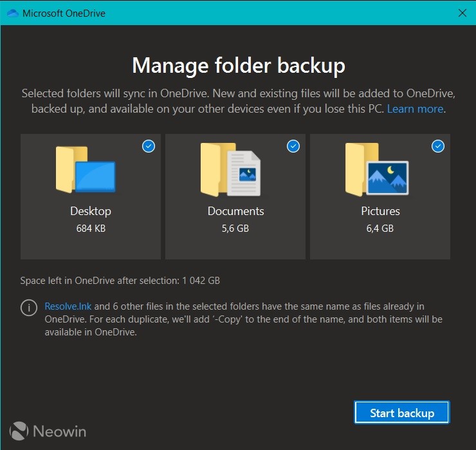This screenshot has height=450, width=476.
Task: Click the Documents folder icon
Action: point(231,169)
